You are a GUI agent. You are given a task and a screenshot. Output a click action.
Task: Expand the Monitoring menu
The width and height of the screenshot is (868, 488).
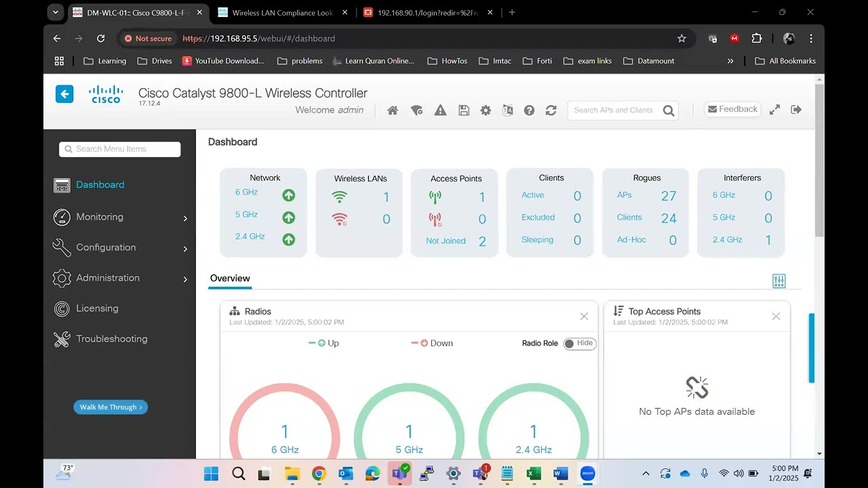(x=121, y=217)
